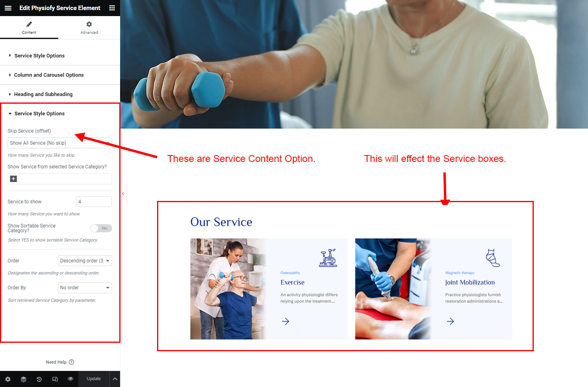This screenshot has height=387, width=588.
Task: Click the Need Help question mark icon
Action: [x=71, y=362]
